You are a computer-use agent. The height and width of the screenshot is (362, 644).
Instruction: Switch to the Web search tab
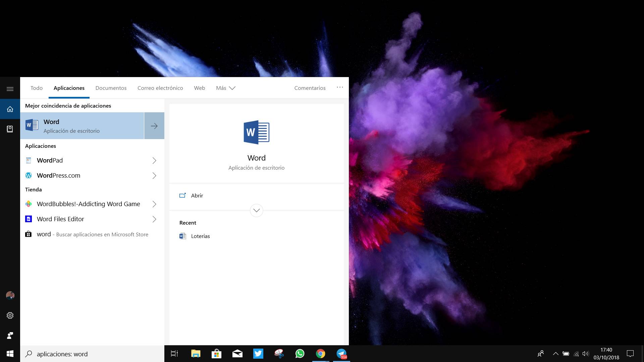click(199, 88)
